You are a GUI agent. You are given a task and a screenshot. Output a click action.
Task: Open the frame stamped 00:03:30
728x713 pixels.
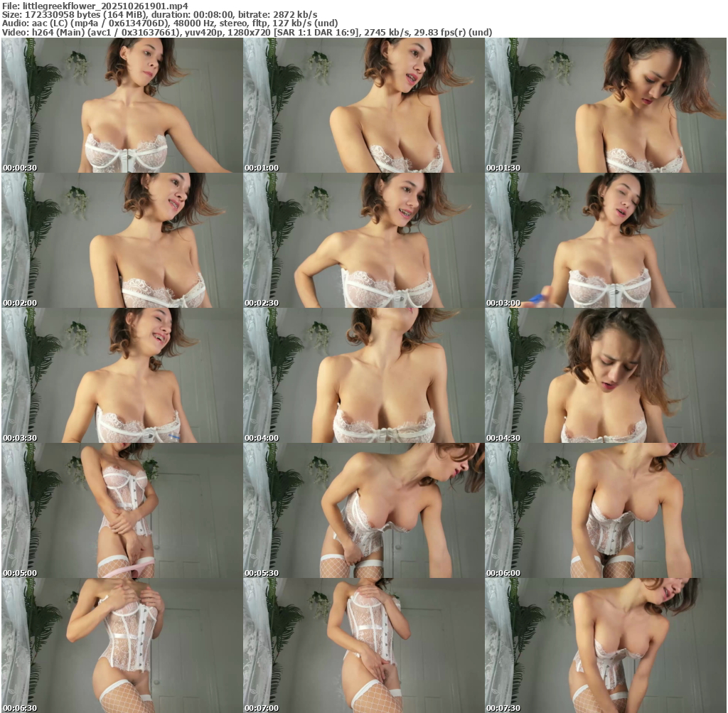click(x=122, y=375)
